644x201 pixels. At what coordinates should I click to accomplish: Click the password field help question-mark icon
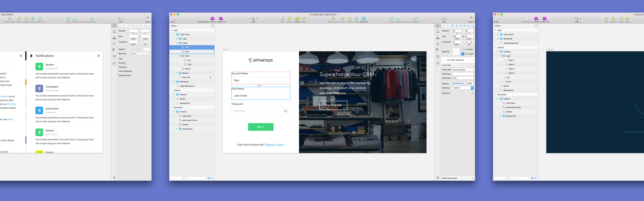point(286,111)
